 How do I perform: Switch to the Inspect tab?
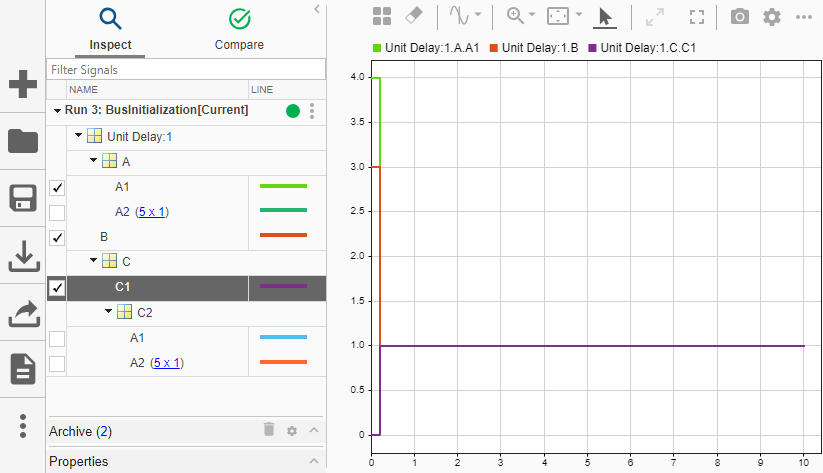[x=110, y=30]
